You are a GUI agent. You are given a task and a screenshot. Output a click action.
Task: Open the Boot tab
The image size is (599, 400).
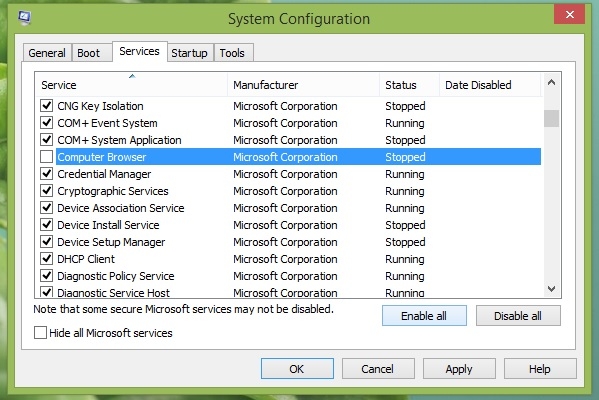coord(89,53)
